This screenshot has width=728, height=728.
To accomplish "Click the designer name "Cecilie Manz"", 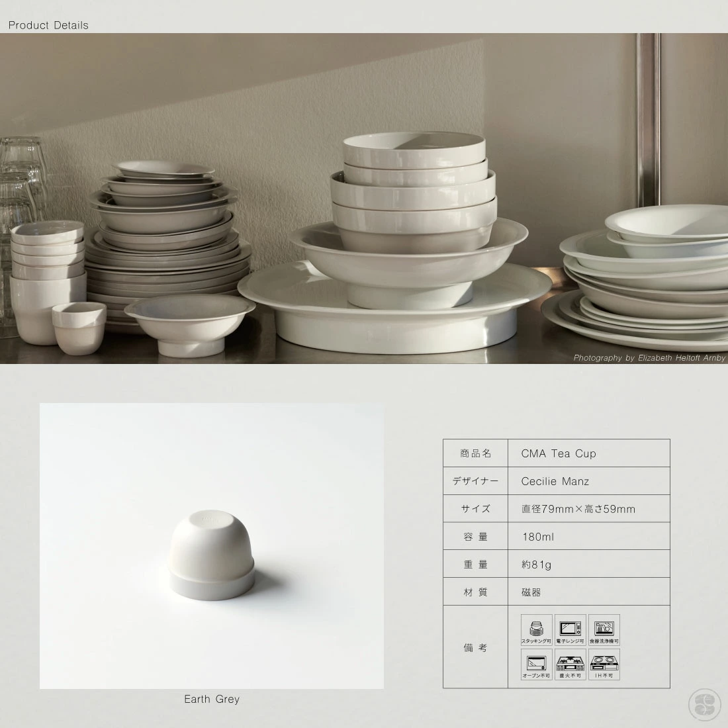I will 555,481.
